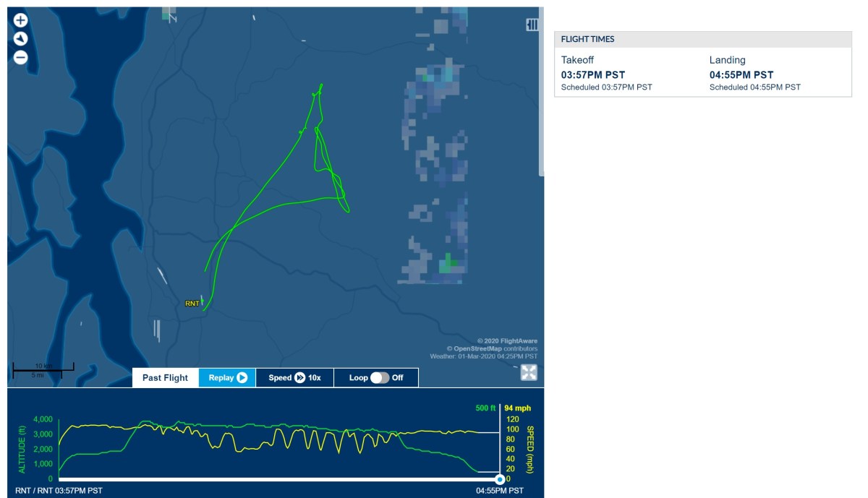Image resolution: width=868 pixels, height=498 pixels.
Task: Click the green weather radar cell
Action: pyautogui.click(x=450, y=262)
